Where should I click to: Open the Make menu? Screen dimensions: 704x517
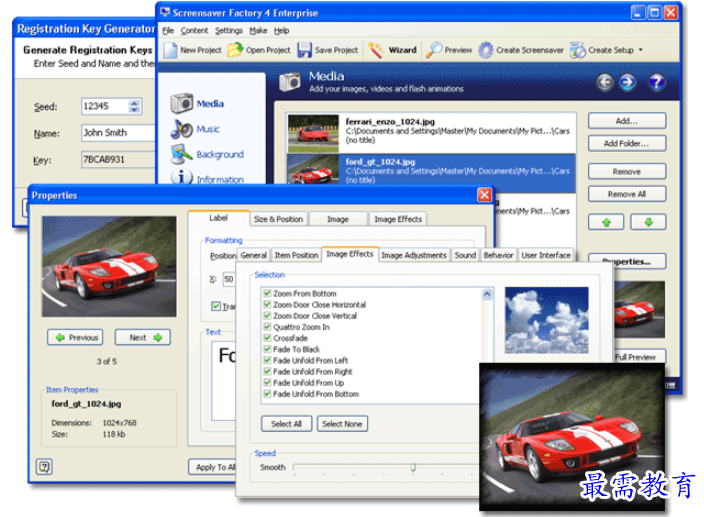point(258,31)
